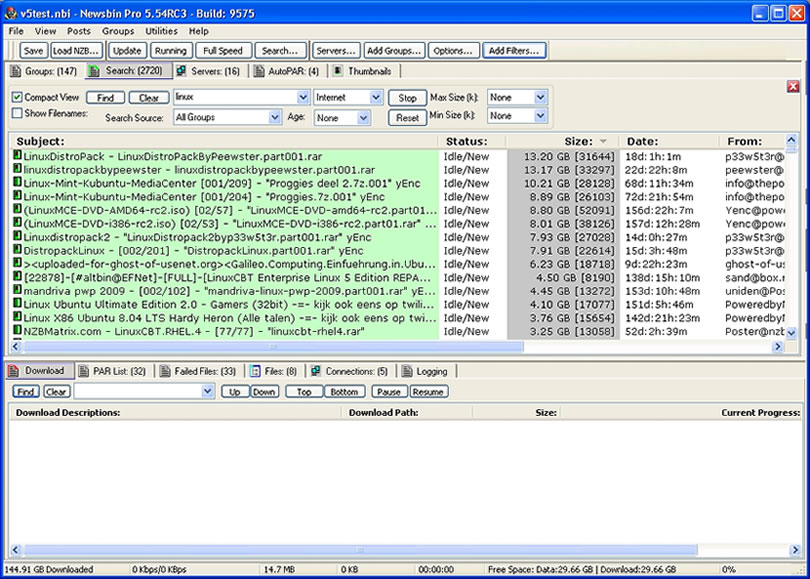The image size is (810, 579).
Task: Click icon for NZBMatrix LinuxCBT.RHEL.4 row
Action: pos(17,330)
